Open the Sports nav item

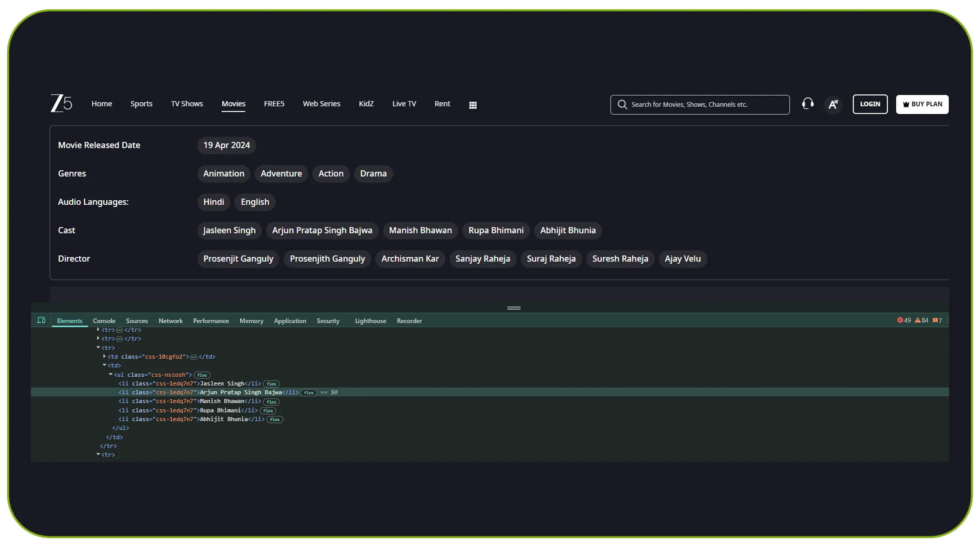tap(141, 104)
